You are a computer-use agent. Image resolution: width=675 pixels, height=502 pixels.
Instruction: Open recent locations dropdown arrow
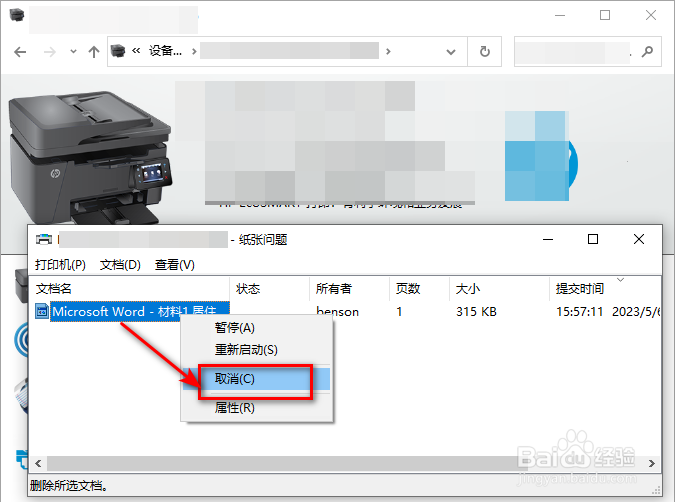(x=73, y=52)
